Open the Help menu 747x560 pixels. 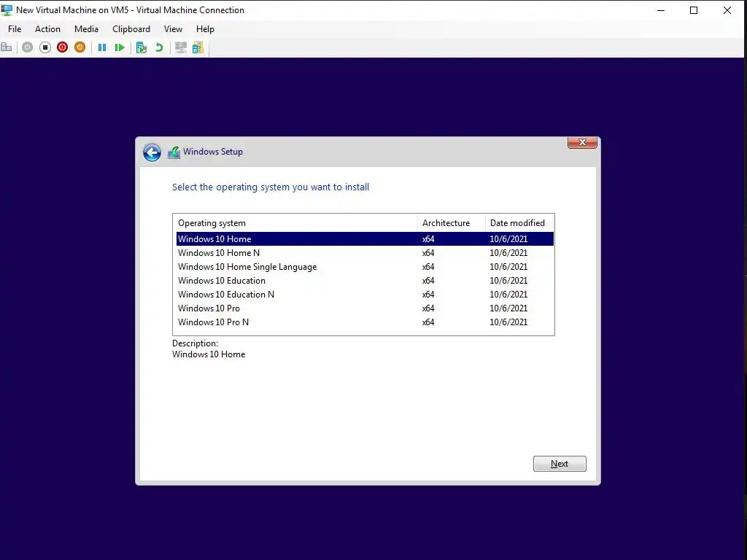click(x=205, y=29)
